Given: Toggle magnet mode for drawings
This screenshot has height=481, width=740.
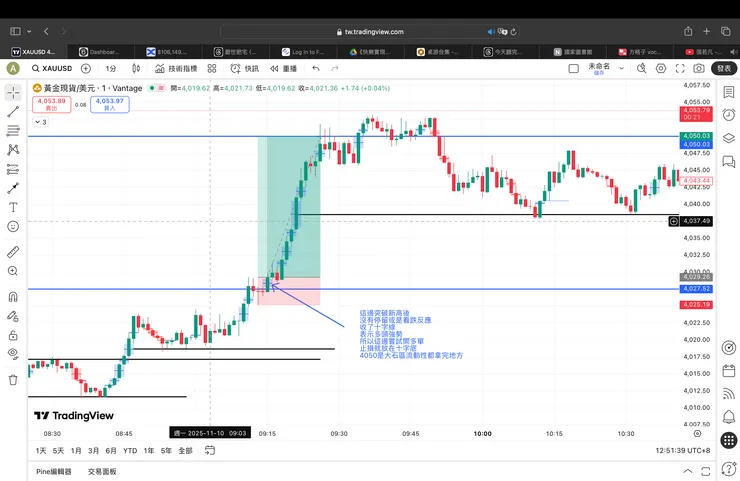Looking at the screenshot, I should coord(13,296).
